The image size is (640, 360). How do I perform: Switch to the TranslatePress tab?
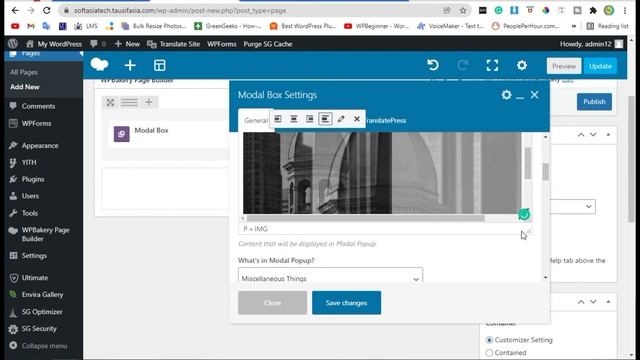(386, 120)
